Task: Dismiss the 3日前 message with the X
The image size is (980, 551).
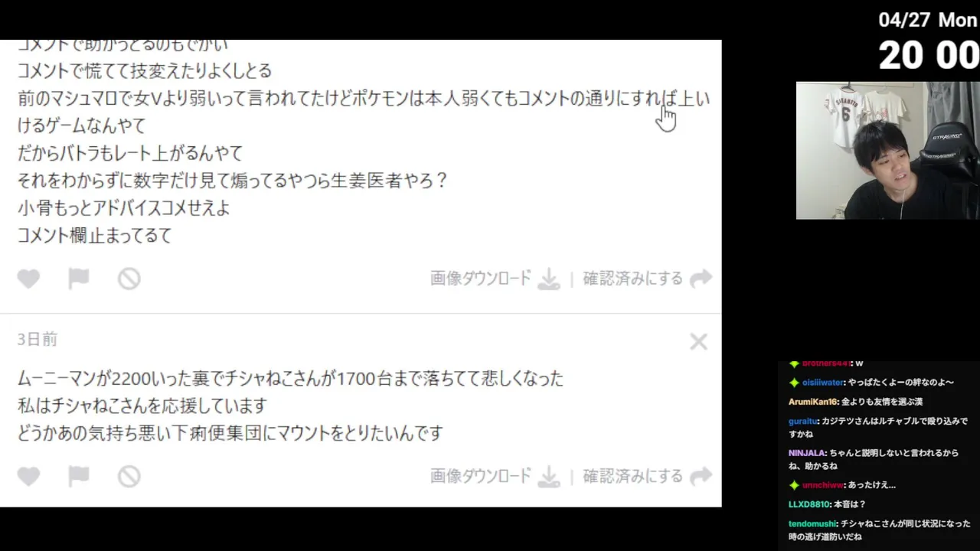Action: [x=698, y=341]
